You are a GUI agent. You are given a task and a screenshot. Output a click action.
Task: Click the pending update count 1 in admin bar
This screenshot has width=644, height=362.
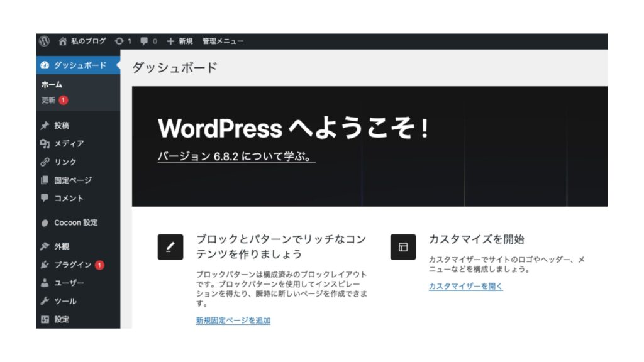(x=129, y=41)
